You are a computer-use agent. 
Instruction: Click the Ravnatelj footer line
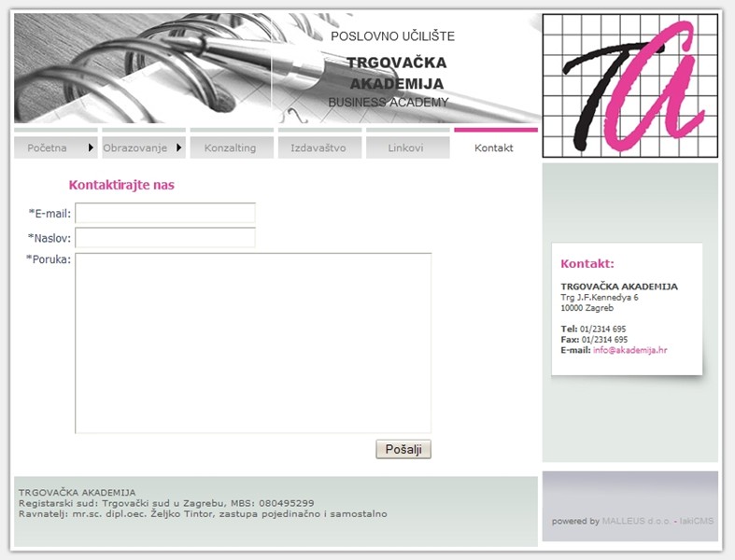click(x=203, y=513)
